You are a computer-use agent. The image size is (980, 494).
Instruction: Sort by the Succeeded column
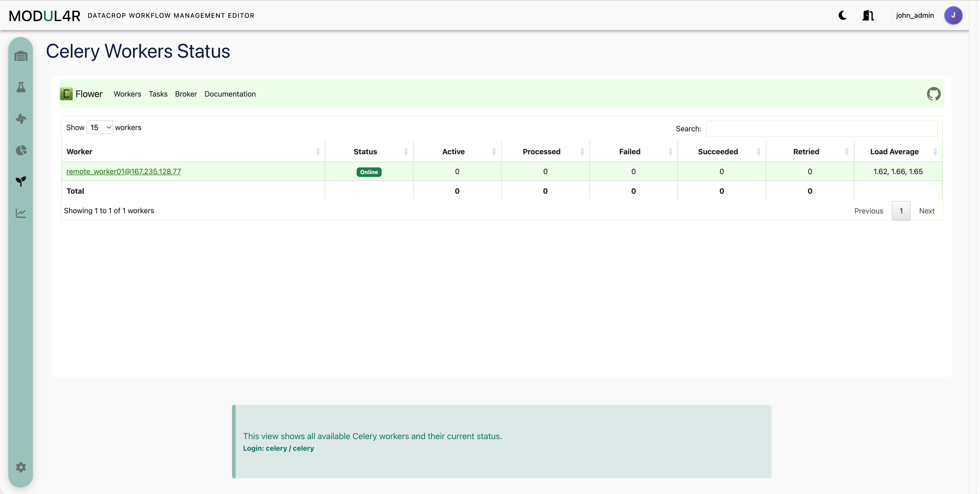tap(722, 151)
